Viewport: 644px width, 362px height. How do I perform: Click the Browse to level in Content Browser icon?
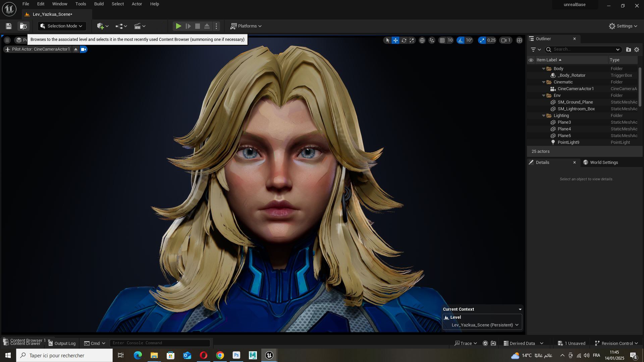pos(23,26)
